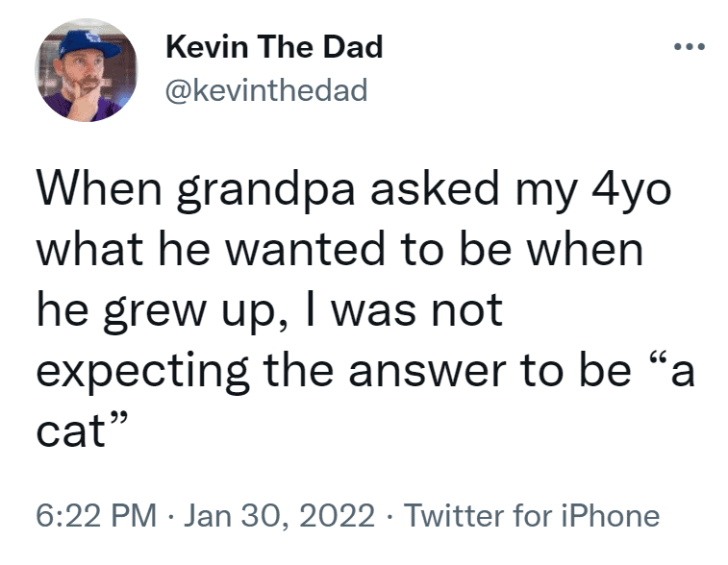The height and width of the screenshot is (565, 728).
Task: Open the three-dot more options menu
Action: click(x=690, y=46)
